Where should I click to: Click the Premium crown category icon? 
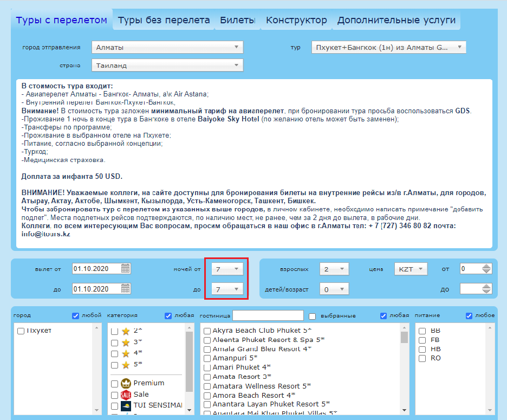[126, 383]
